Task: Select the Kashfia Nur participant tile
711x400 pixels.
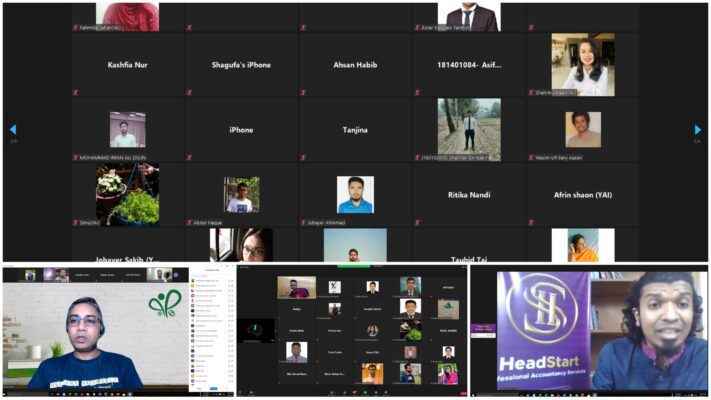Action: click(x=127, y=65)
